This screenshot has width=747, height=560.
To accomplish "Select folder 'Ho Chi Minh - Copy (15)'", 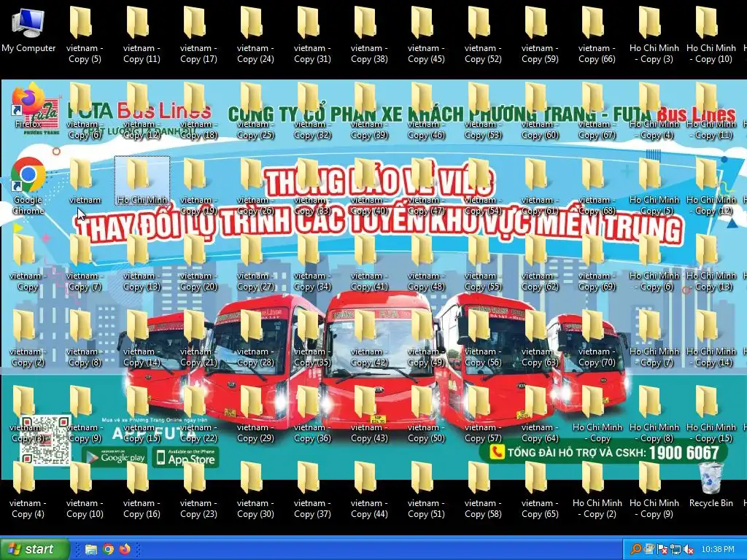I will [x=711, y=414].
